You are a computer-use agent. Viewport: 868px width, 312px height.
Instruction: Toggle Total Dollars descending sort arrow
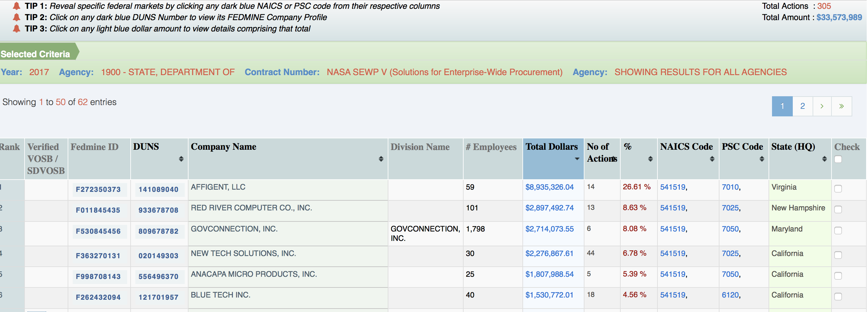click(x=577, y=159)
